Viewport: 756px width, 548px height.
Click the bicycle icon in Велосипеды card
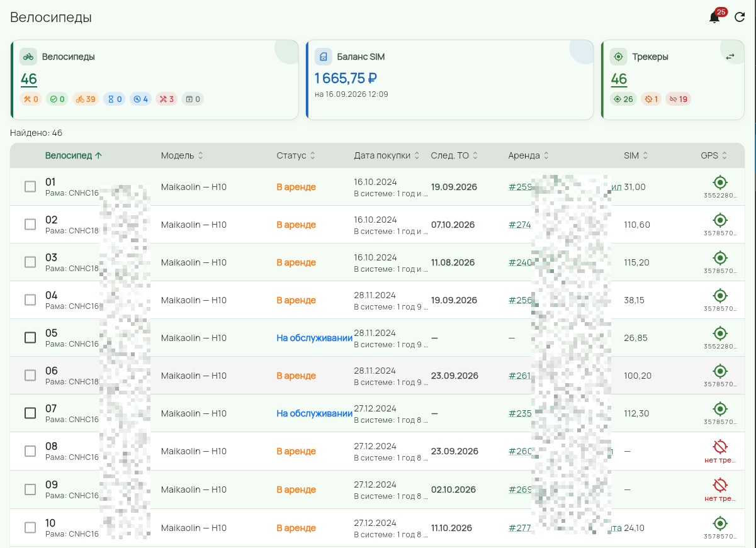pyautogui.click(x=28, y=57)
